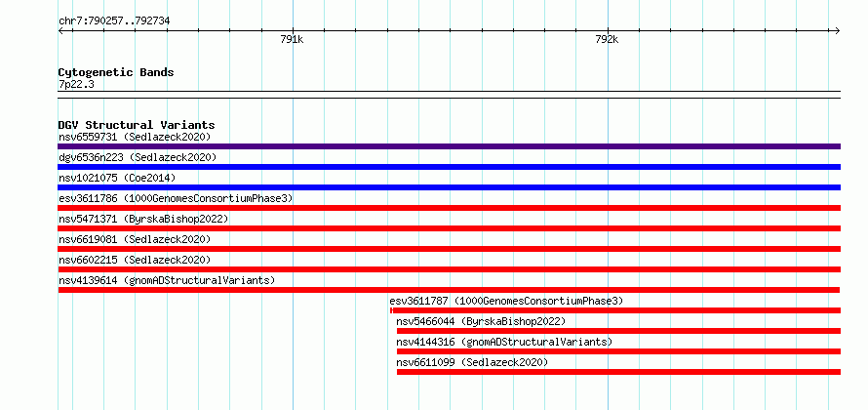This screenshot has width=868, height=410.
Task: Open the esv3611787 (1000GenomesConsortiumPhase3) label
Action: pyautogui.click(x=506, y=301)
